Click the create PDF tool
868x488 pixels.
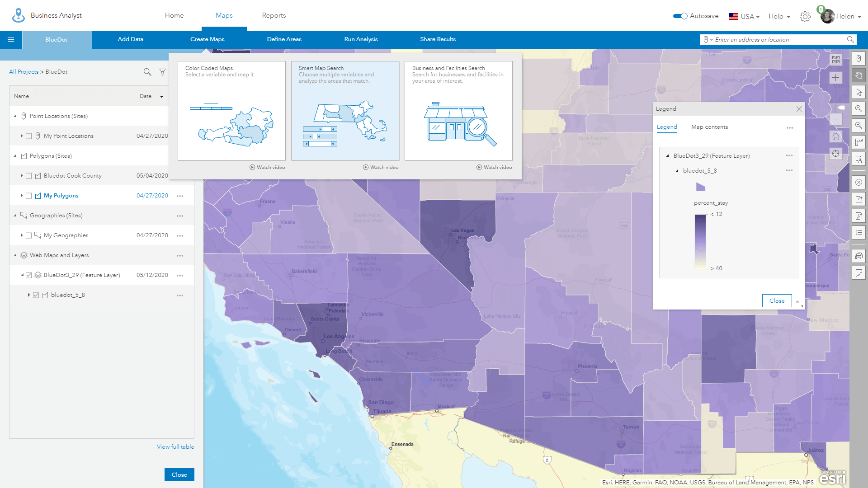pos(859,216)
